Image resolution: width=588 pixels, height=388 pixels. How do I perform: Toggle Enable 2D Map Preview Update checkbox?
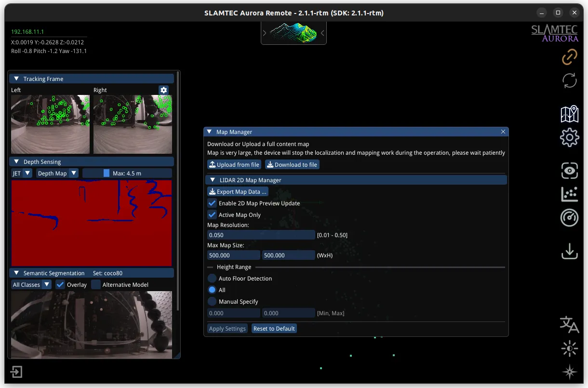point(212,203)
